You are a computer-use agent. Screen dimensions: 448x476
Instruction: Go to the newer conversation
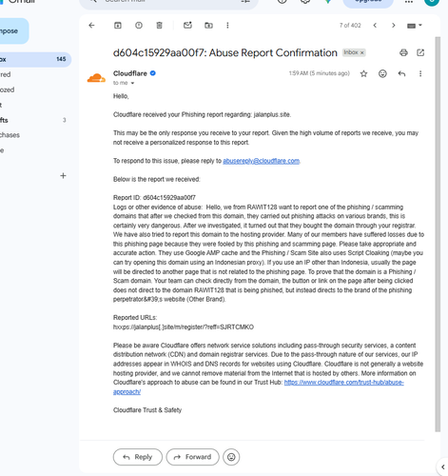[375, 26]
